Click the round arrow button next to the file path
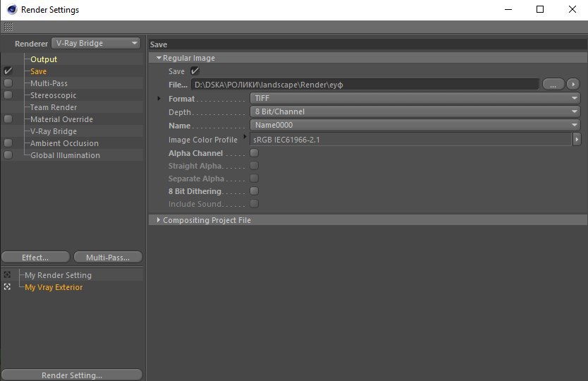 [573, 84]
